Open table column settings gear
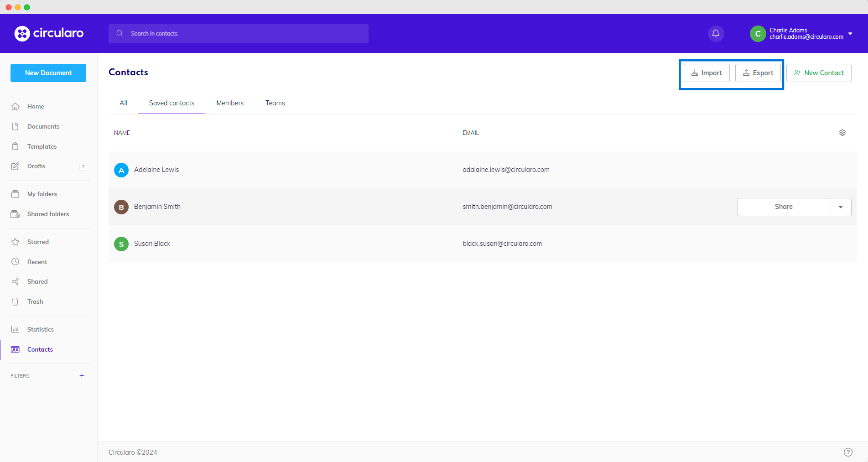868x462 pixels. (x=842, y=133)
